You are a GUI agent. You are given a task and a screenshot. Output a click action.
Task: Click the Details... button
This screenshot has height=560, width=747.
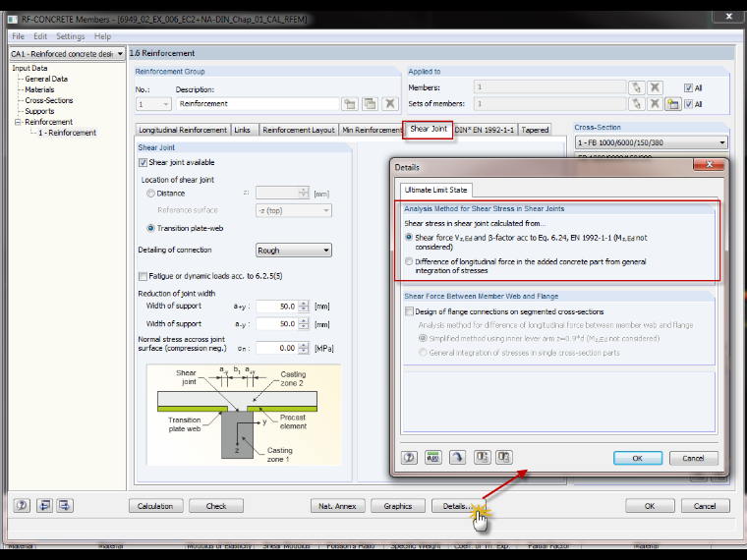[x=458, y=506]
